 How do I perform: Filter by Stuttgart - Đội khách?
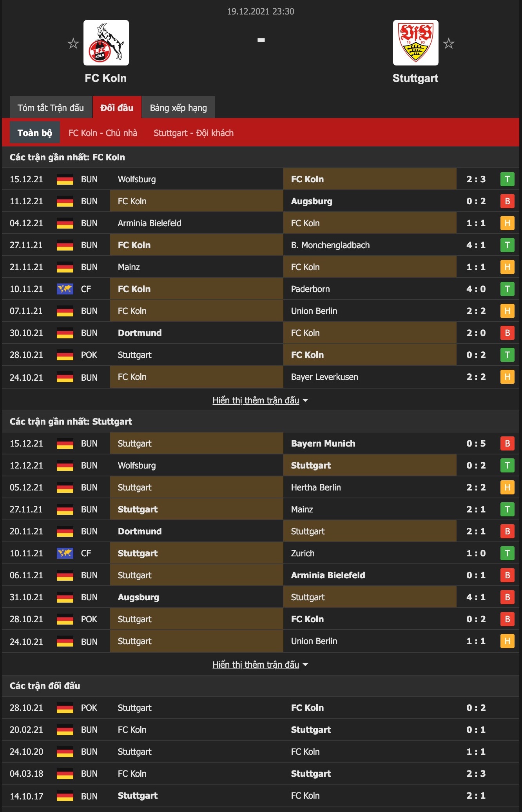coord(194,133)
